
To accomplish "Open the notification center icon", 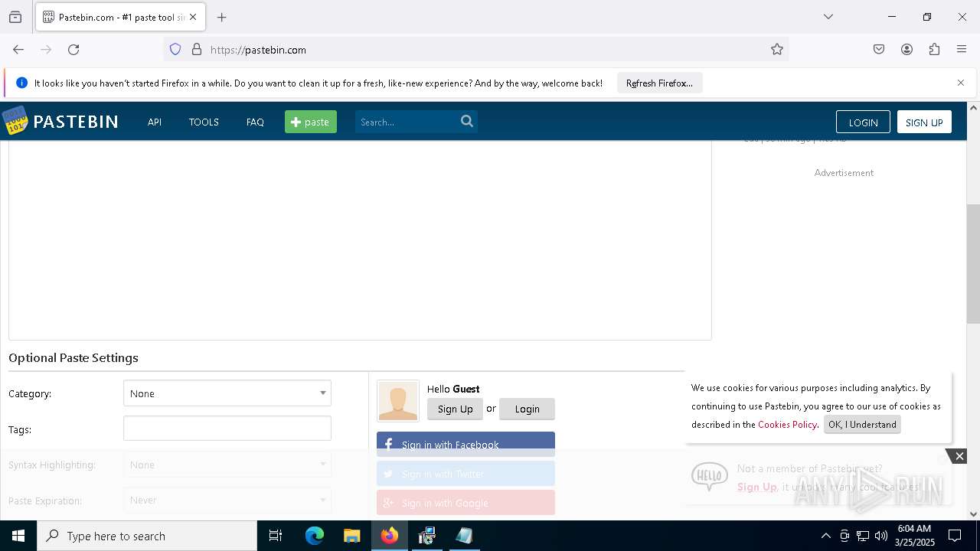I will tap(955, 536).
